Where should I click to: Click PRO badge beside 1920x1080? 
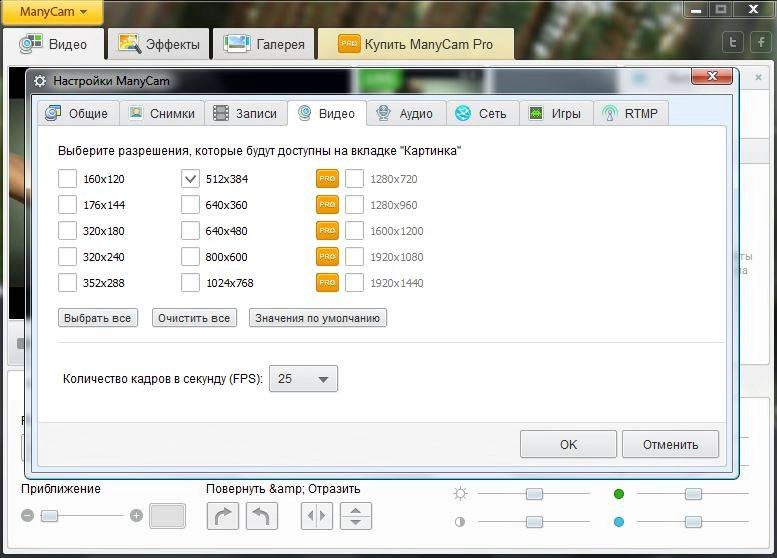pos(327,257)
